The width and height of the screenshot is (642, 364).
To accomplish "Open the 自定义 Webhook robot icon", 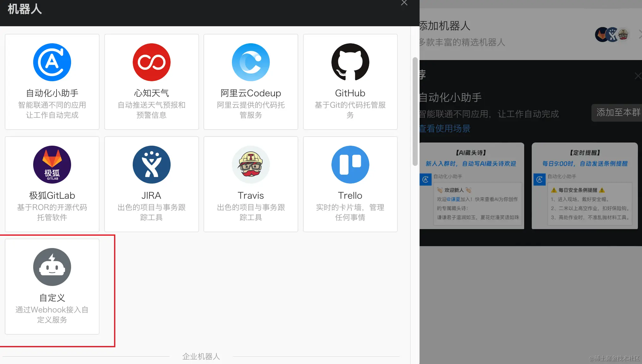I will [x=52, y=267].
